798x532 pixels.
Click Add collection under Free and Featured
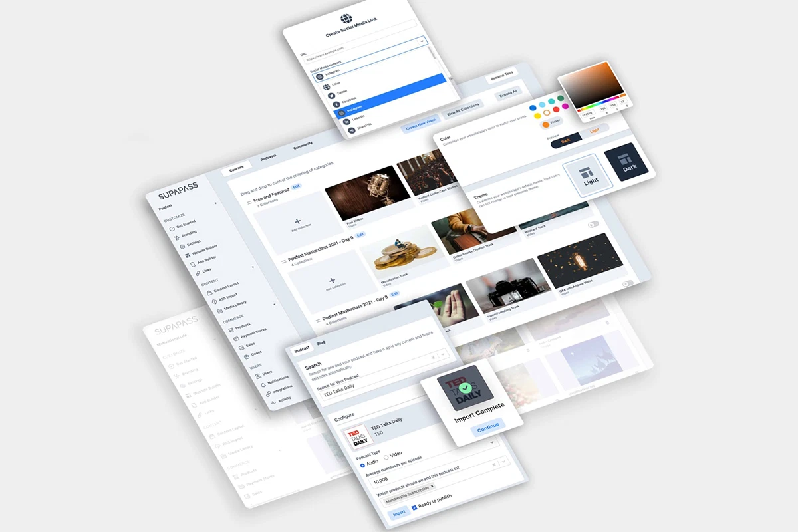(298, 223)
